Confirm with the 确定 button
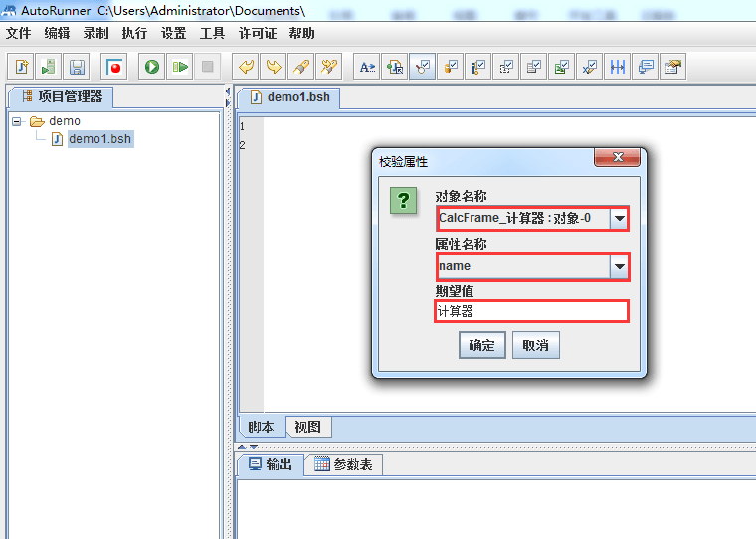Screen dimensions: 756x539 [x=482, y=345]
